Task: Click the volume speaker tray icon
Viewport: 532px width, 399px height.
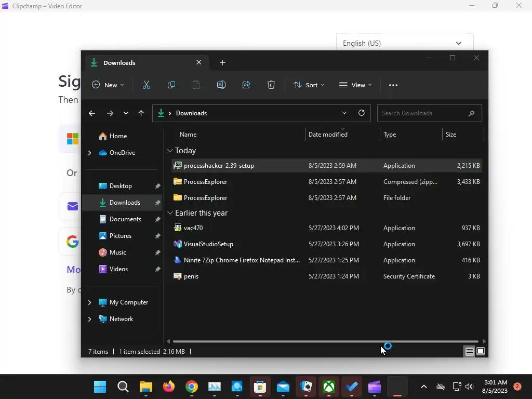Action: coord(469,387)
